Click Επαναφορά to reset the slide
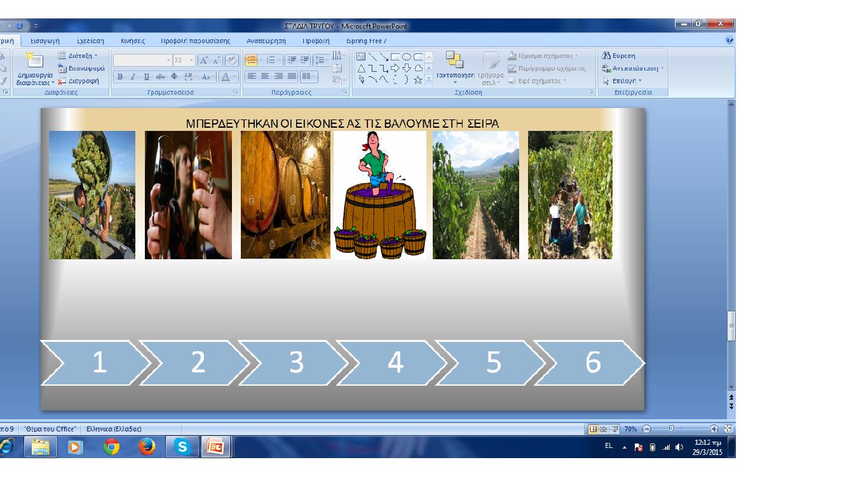Screen dimensions: 868x488 pyautogui.click(x=81, y=69)
